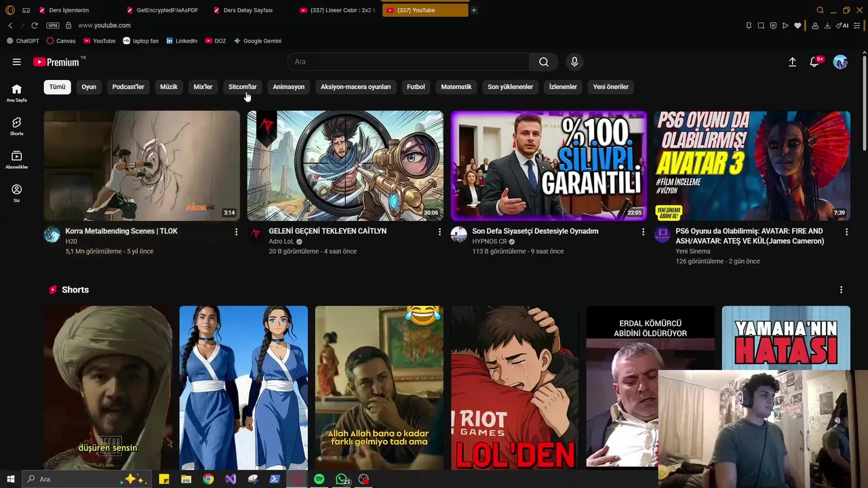This screenshot has height=488, width=868.
Task: Open the 'düşüren sensin' Short
Action: (x=108, y=387)
